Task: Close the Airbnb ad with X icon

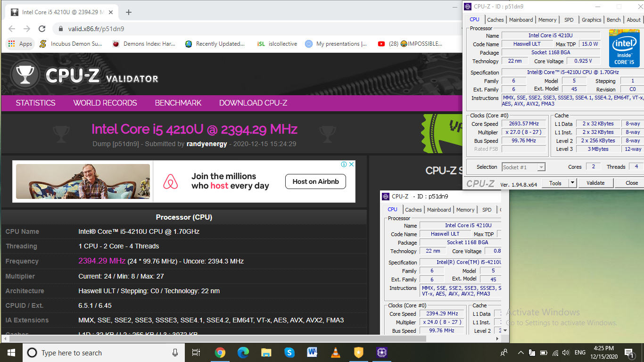Action: point(351,164)
